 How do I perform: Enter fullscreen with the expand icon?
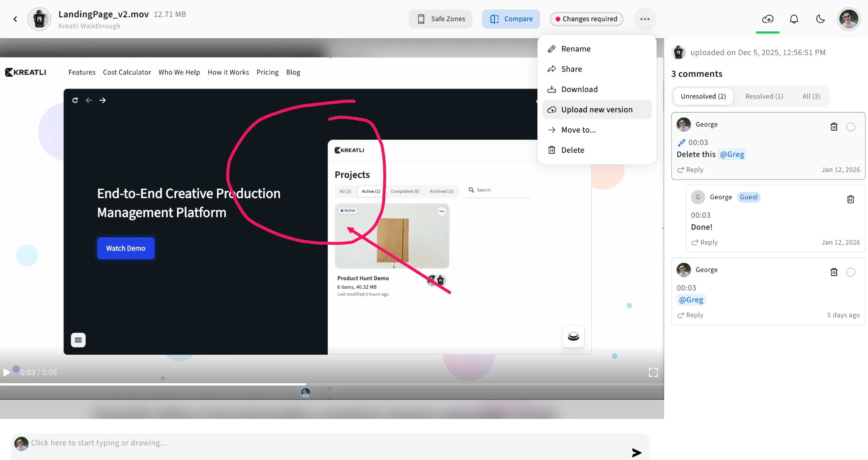click(653, 372)
